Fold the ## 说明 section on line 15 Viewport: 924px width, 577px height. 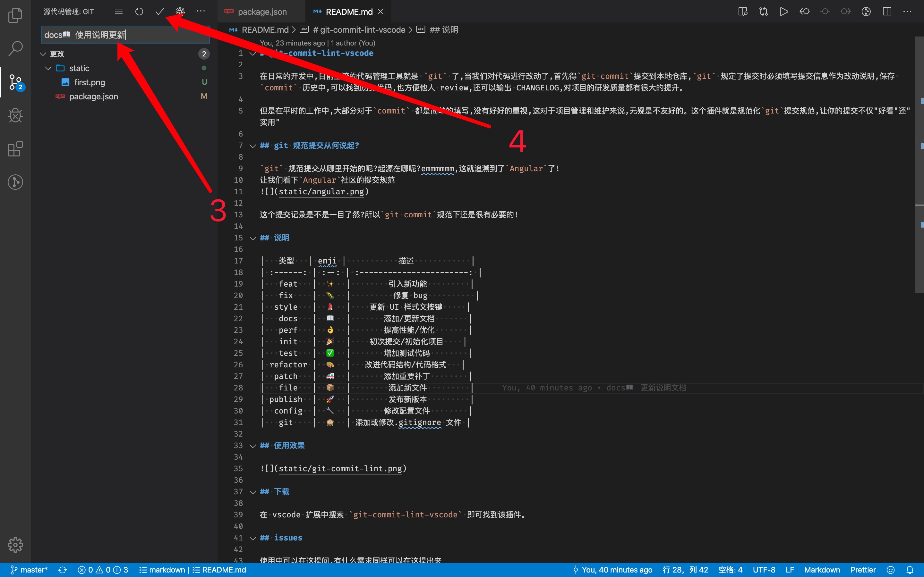(x=252, y=238)
